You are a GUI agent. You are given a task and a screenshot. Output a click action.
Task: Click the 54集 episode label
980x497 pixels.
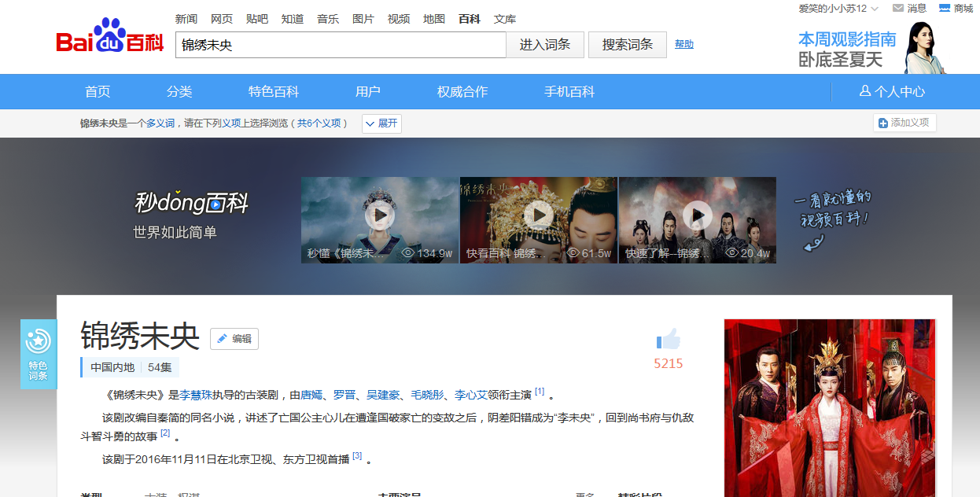click(x=160, y=367)
